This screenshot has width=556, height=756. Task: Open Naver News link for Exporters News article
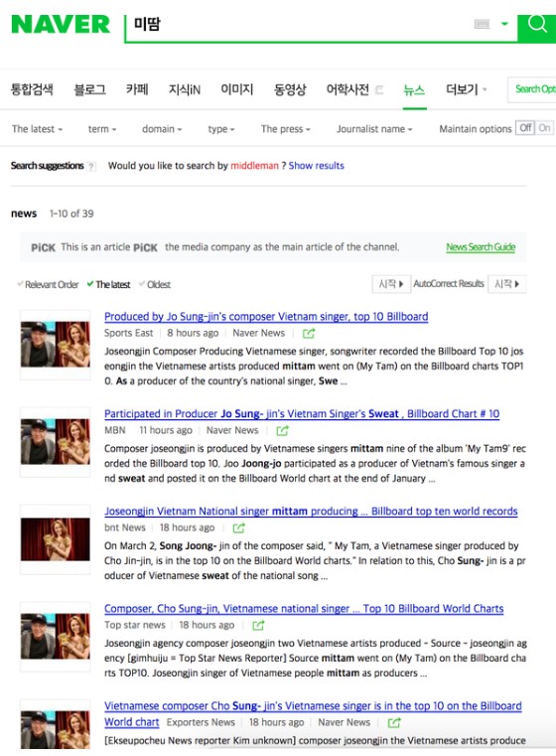point(344,723)
